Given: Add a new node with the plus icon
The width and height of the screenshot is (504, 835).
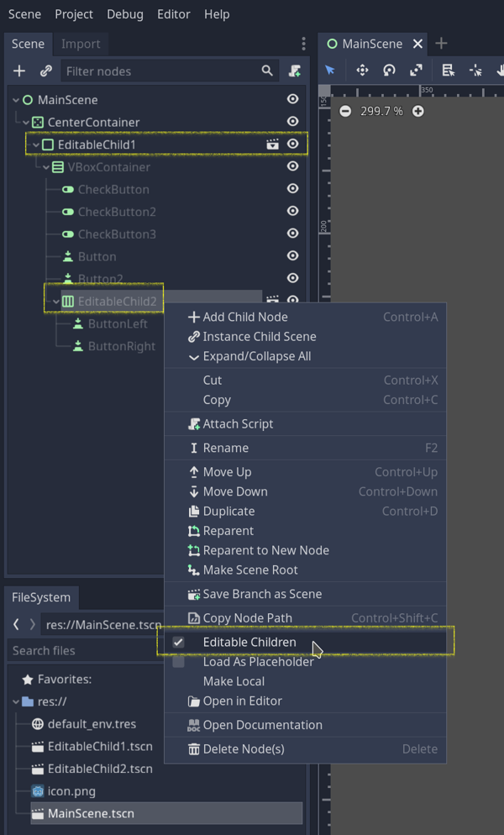Looking at the screenshot, I should (x=18, y=71).
